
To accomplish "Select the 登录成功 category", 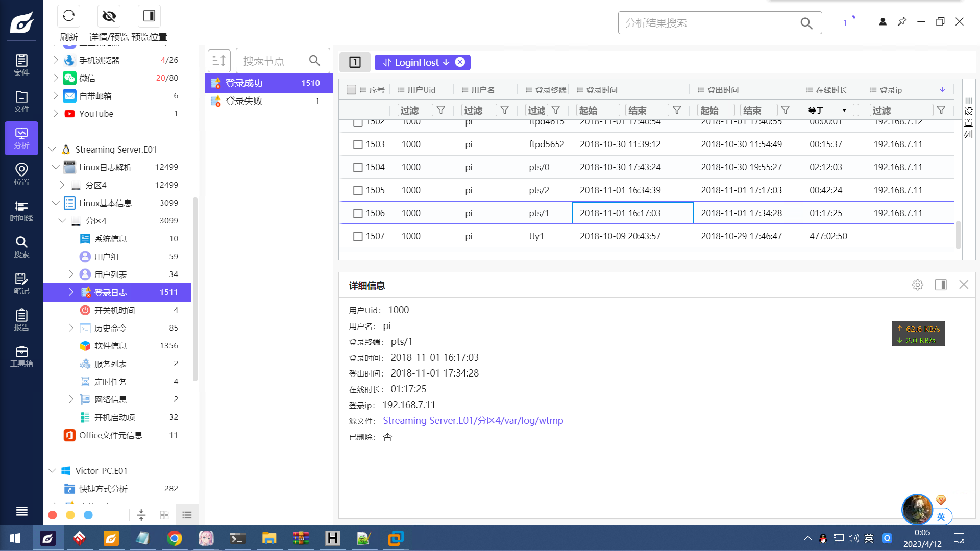I will pos(269,83).
